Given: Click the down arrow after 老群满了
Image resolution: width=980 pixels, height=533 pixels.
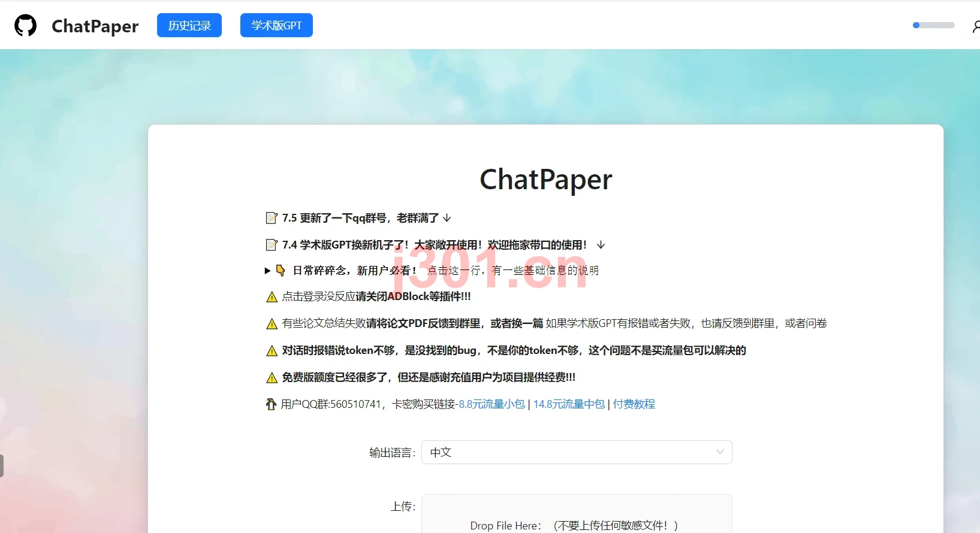Looking at the screenshot, I should point(447,218).
